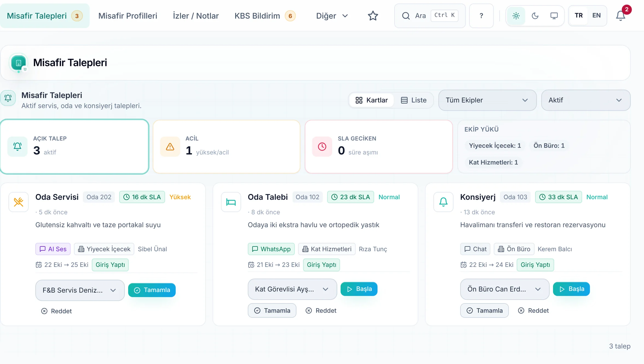This screenshot has height=364, width=644.
Task: Switch language to TR
Action: [x=578, y=16]
